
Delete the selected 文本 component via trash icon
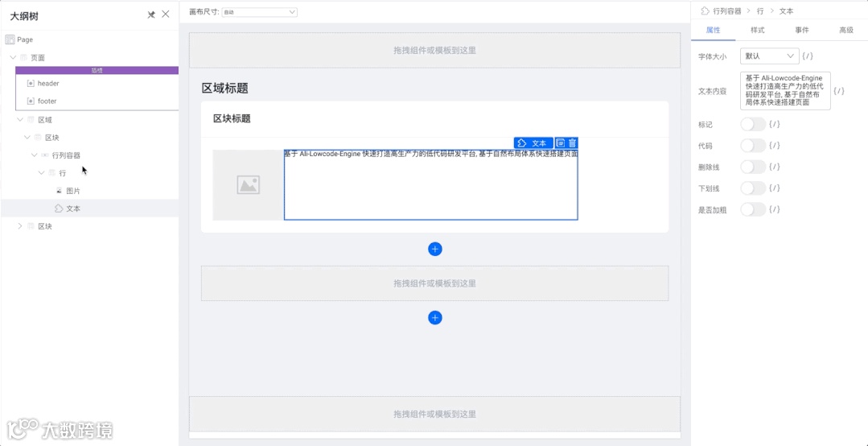573,143
